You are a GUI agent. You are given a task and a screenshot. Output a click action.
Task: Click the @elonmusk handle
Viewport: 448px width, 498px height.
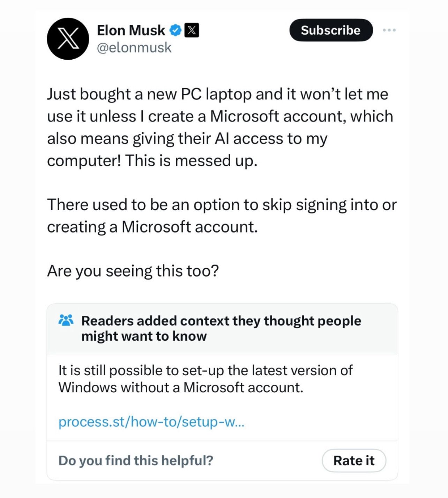click(134, 47)
